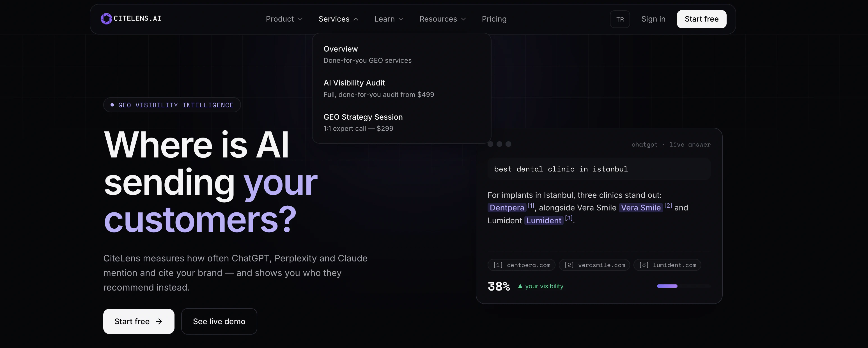Click the highlighted Lumident tag

tap(543, 221)
